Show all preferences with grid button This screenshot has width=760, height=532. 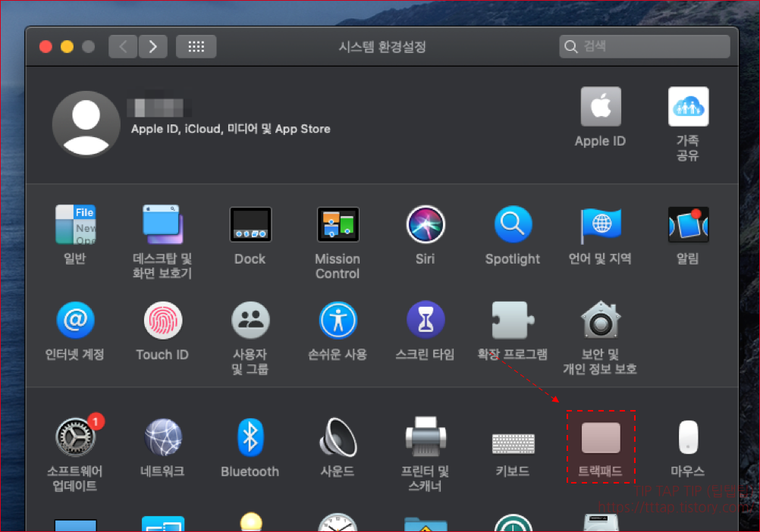coord(196,46)
